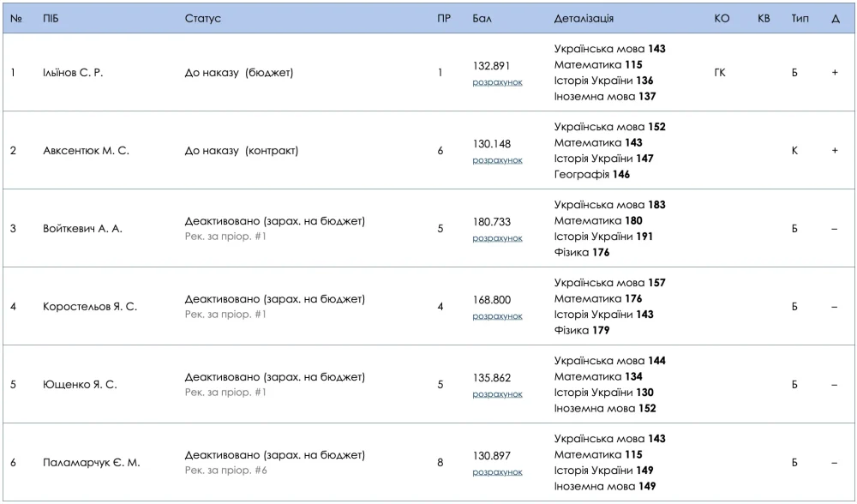Select applicant name Войткевич А. А.
This screenshot has width=857, height=504.
pos(82,229)
